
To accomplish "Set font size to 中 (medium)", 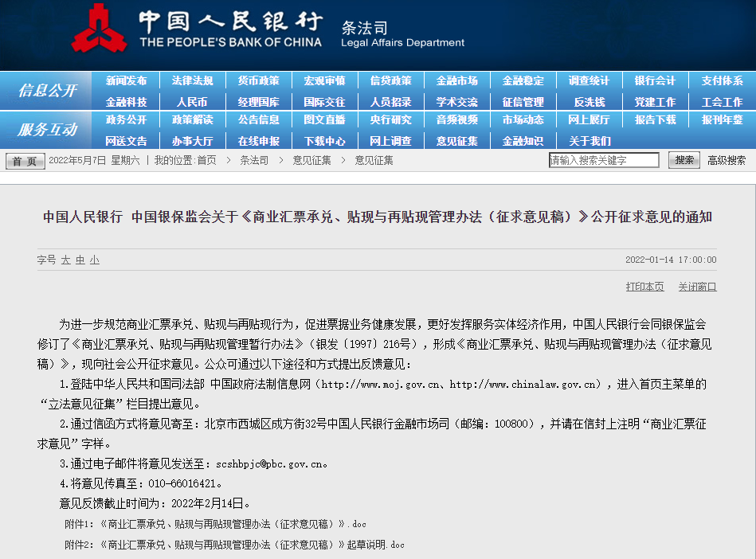I will pyautogui.click(x=79, y=260).
